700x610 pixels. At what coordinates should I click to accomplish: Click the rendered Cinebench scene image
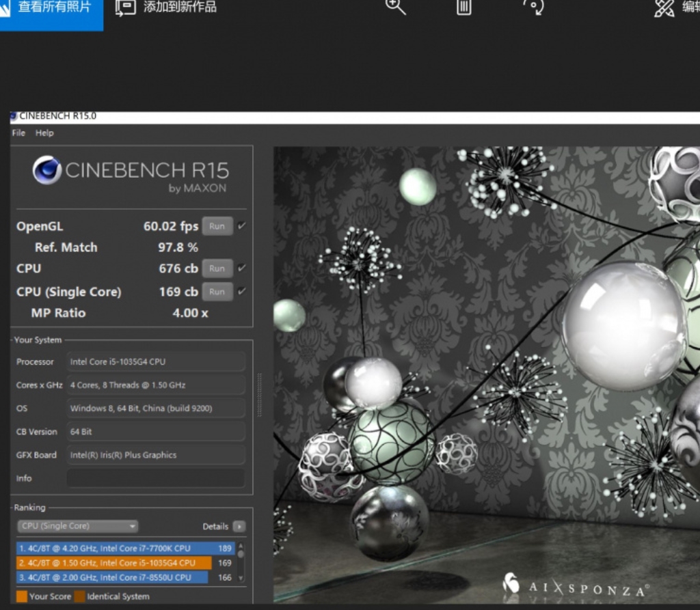tap(487, 375)
